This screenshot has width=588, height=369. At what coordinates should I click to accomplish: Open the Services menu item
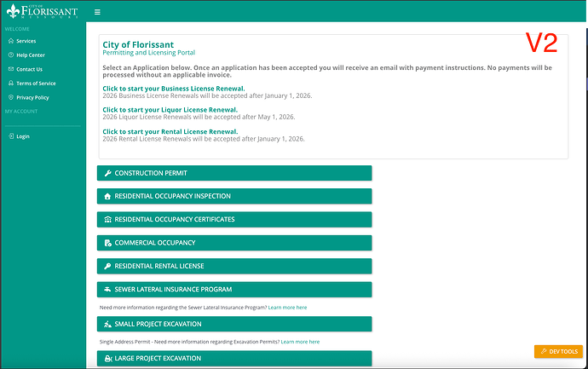click(x=26, y=41)
